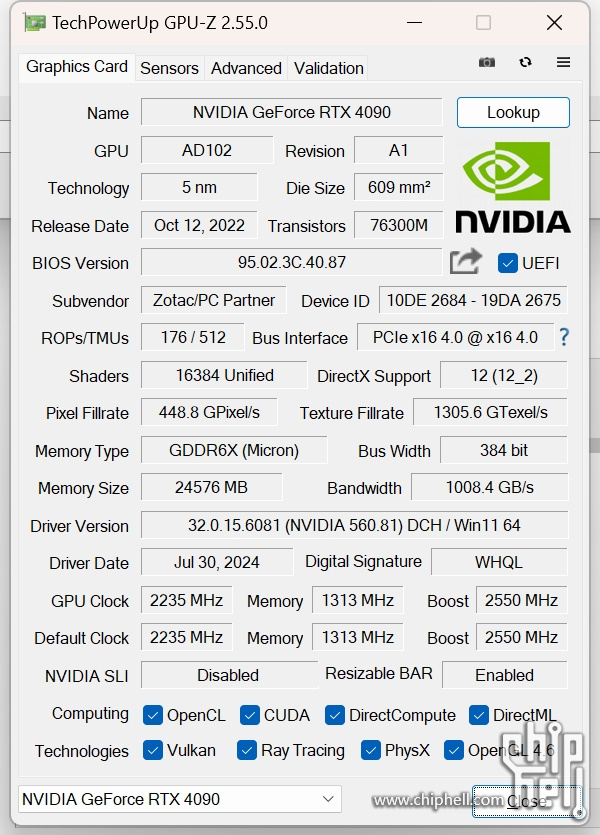Open the hamburger menu icon
600x835 pixels.
(563, 62)
